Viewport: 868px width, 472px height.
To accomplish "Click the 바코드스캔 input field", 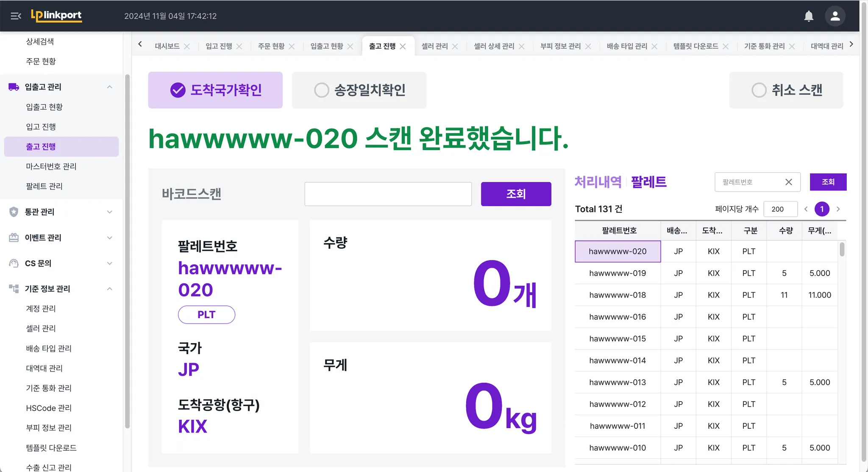I will click(x=388, y=194).
